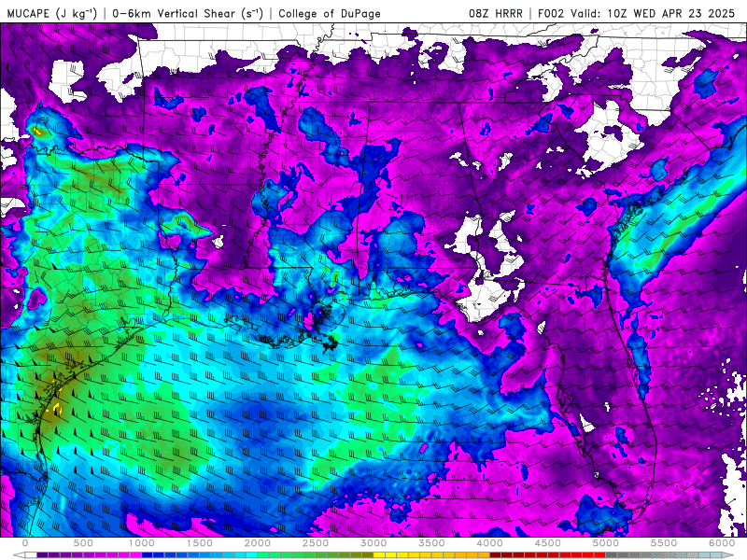Click the 5000 label on the color scale
The image size is (747, 560).
tap(605, 543)
